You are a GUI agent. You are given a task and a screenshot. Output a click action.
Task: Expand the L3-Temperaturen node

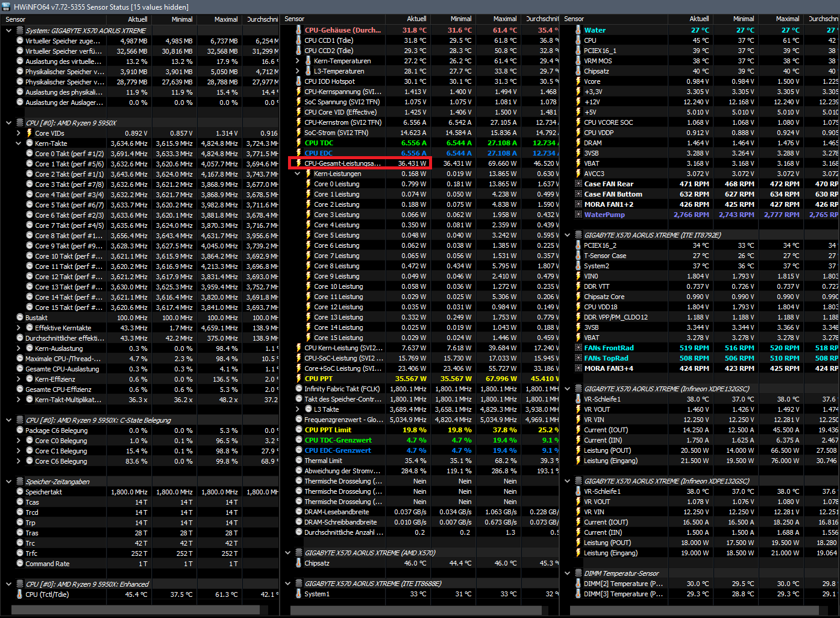pos(298,71)
